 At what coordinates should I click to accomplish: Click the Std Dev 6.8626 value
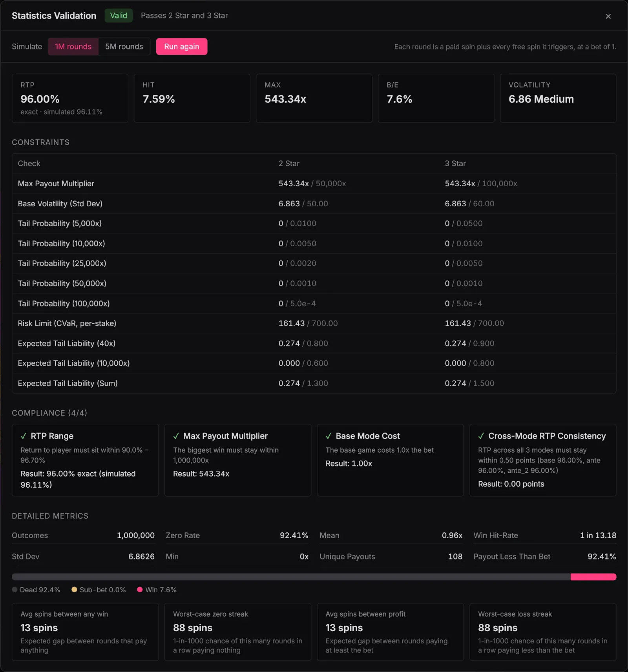[141, 557]
